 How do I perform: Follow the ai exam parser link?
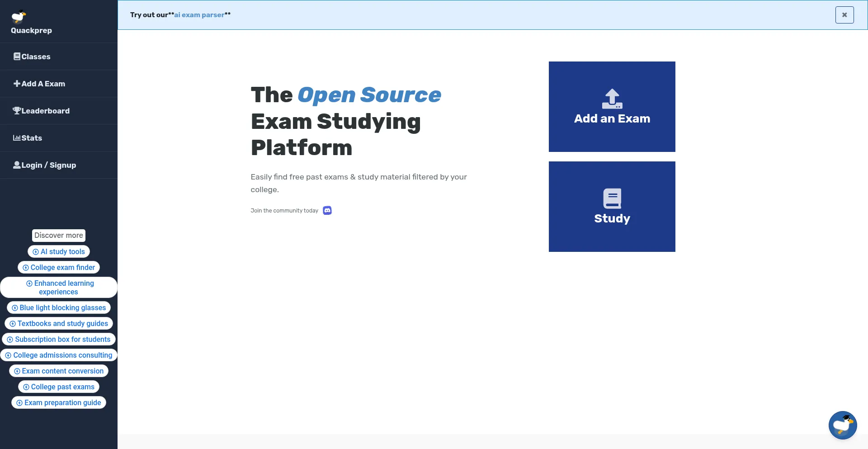pyautogui.click(x=199, y=15)
